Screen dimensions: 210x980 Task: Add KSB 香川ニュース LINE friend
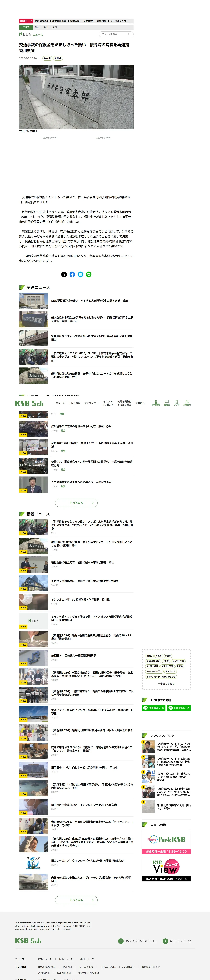179,708
